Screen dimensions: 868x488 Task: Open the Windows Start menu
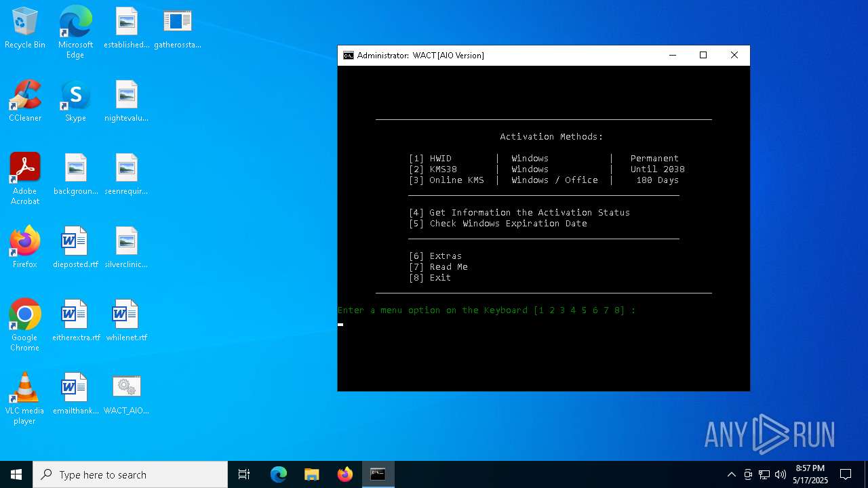coord(16,474)
